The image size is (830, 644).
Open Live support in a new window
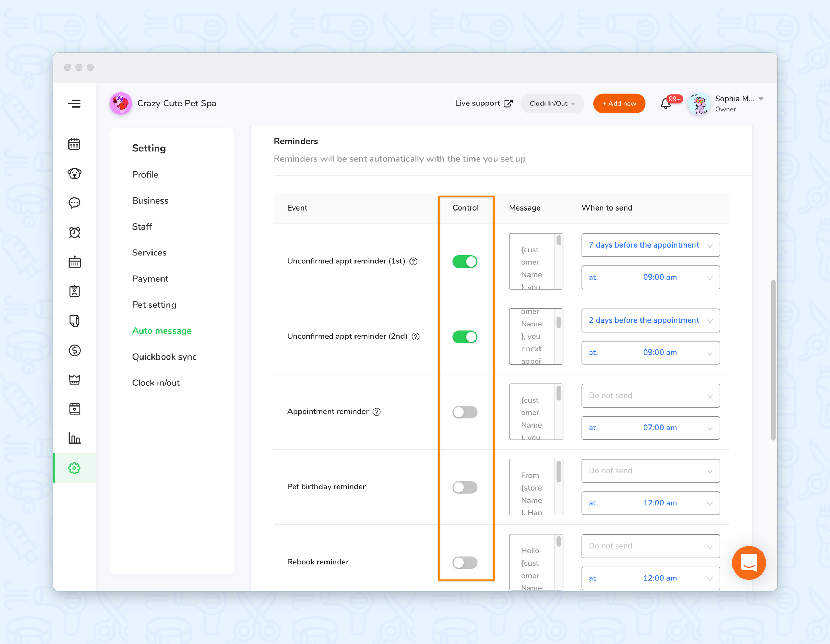483,103
